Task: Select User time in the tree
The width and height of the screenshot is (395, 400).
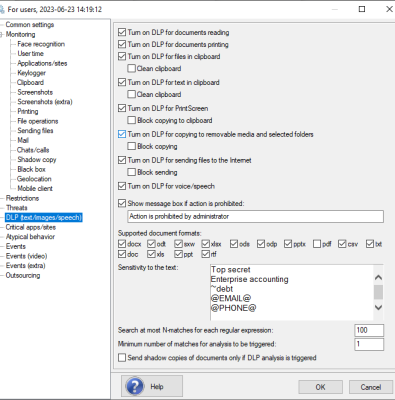Action: pyautogui.click(x=30, y=54)
